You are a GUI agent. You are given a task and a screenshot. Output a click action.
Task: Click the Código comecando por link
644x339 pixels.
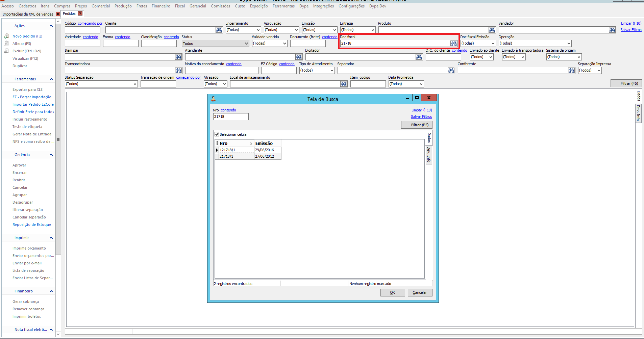click(90, 23)
